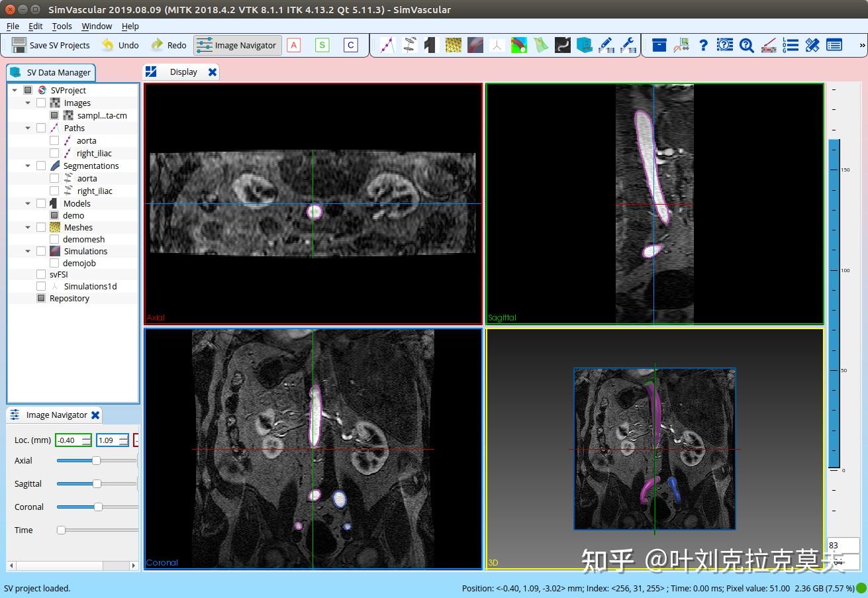Toggle the Image Navigator toolbar button

(237, 45)
